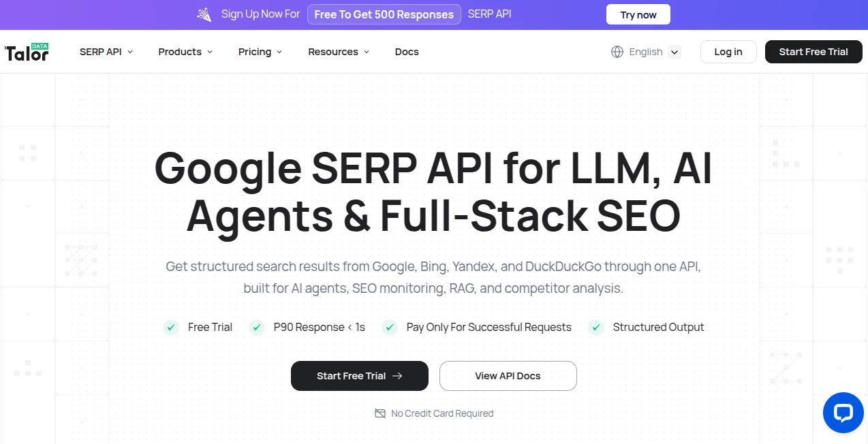
Task: Expand the Products menu
Action: (x=185, y=52)
